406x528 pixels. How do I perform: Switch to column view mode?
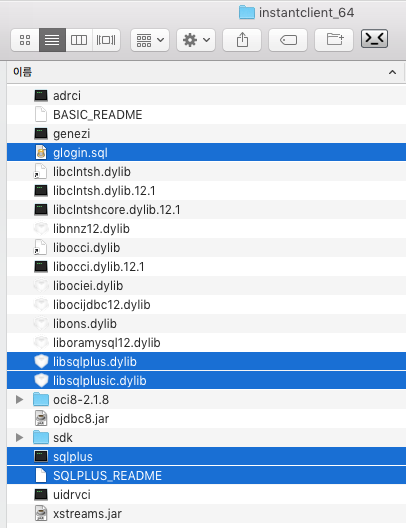coord(79,40)
